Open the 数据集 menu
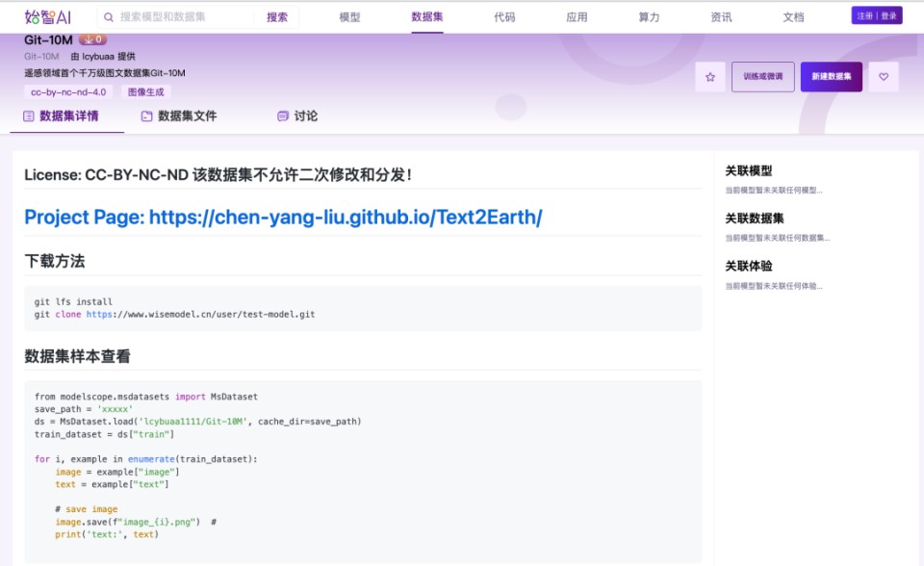Image resolution: width=924 pixels, height=566 pixels. coord(427,17)
